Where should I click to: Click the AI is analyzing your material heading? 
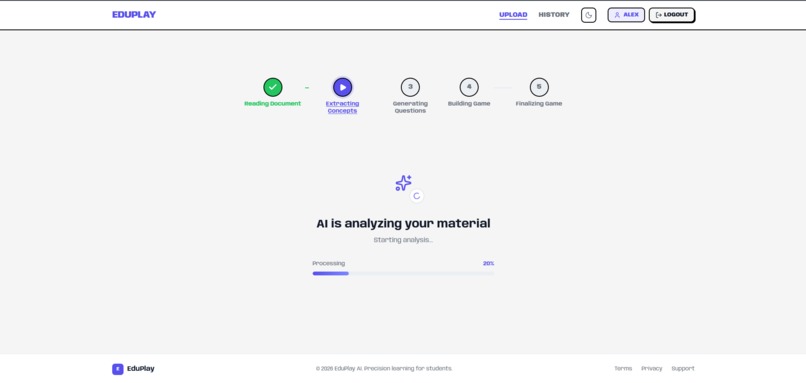[x=403, y=223]
